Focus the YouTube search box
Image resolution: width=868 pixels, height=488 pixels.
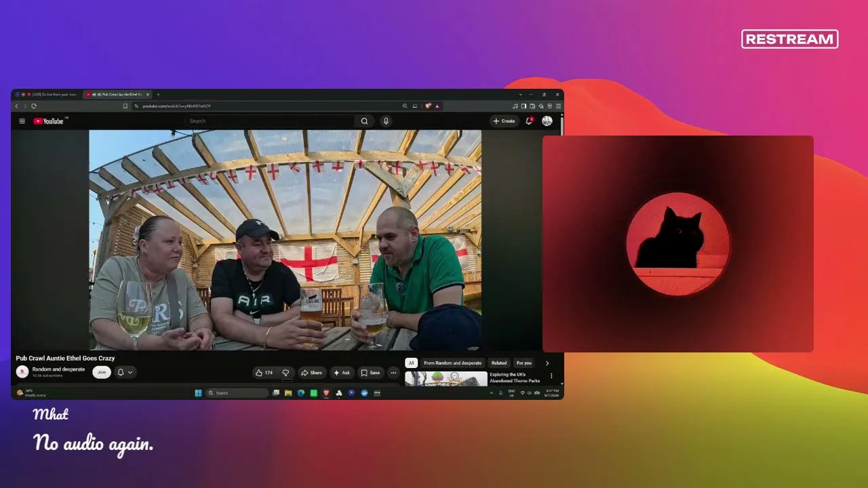point(270,121)
